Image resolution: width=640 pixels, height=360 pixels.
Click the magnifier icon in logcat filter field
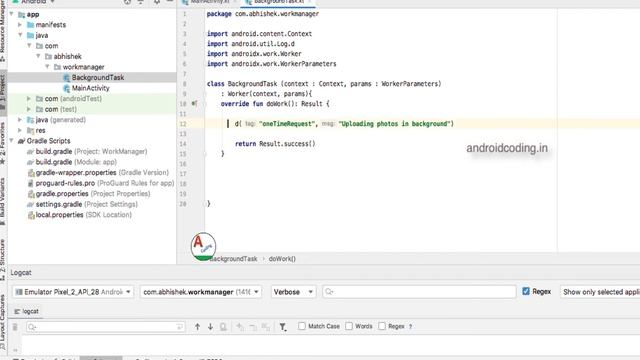point(329,291)
